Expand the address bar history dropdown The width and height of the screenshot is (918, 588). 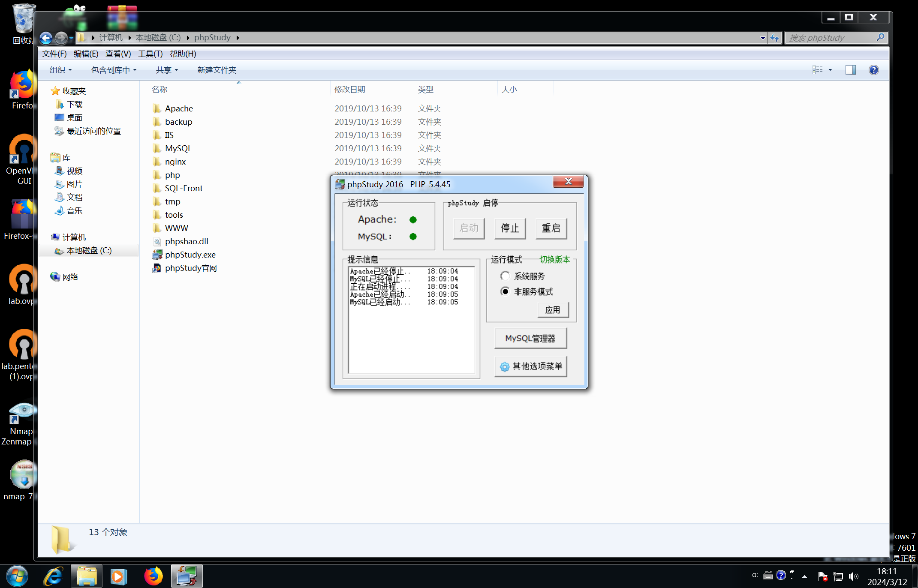coord(763,38)
